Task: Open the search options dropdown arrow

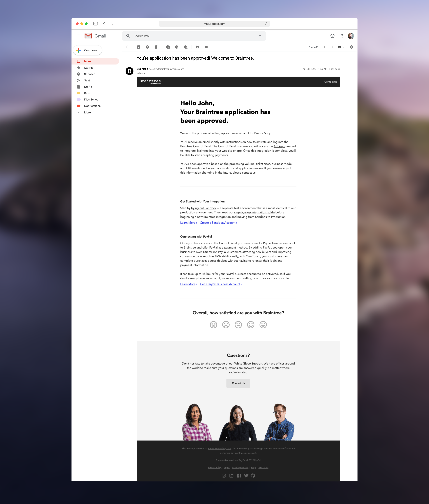Action: pyautogui.click(x=260, y=36)
